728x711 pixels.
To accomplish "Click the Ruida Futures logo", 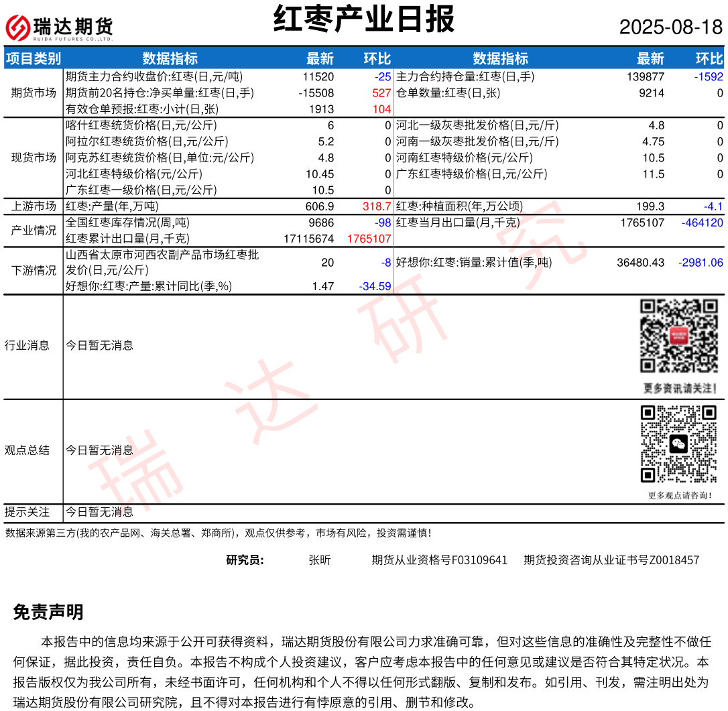I will [x=59, y=27].
